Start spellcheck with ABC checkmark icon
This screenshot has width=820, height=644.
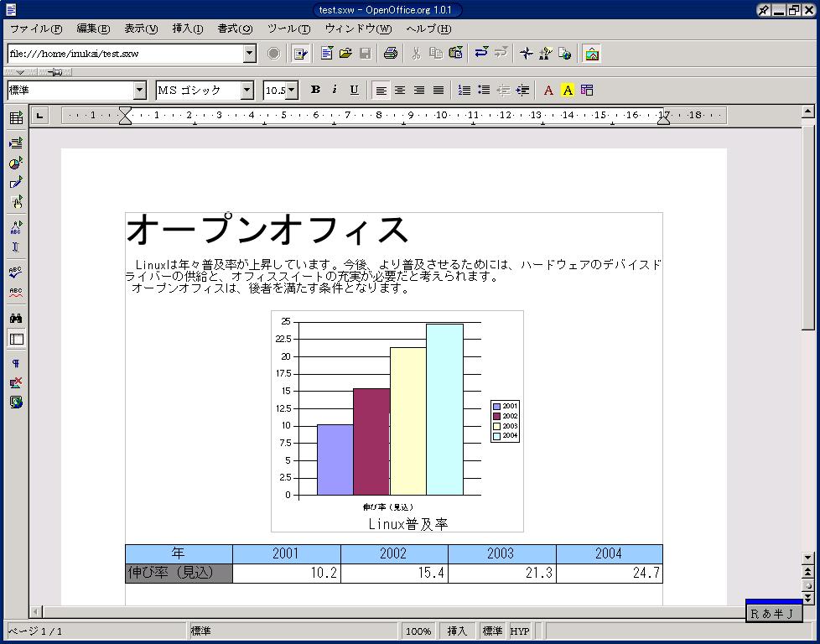click(x=16, y=272)
